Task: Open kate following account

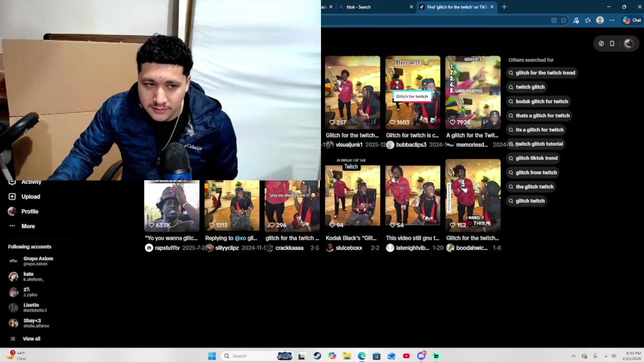Action: 27,277
